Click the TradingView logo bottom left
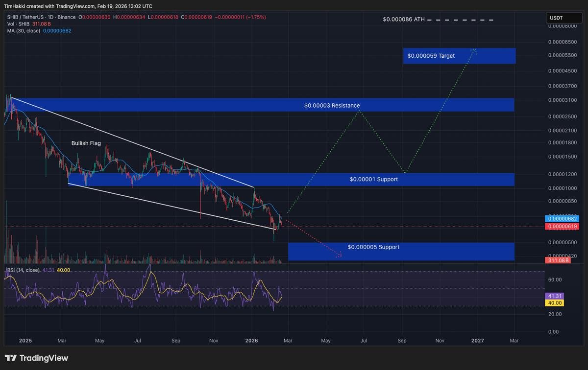 point(37,358)
